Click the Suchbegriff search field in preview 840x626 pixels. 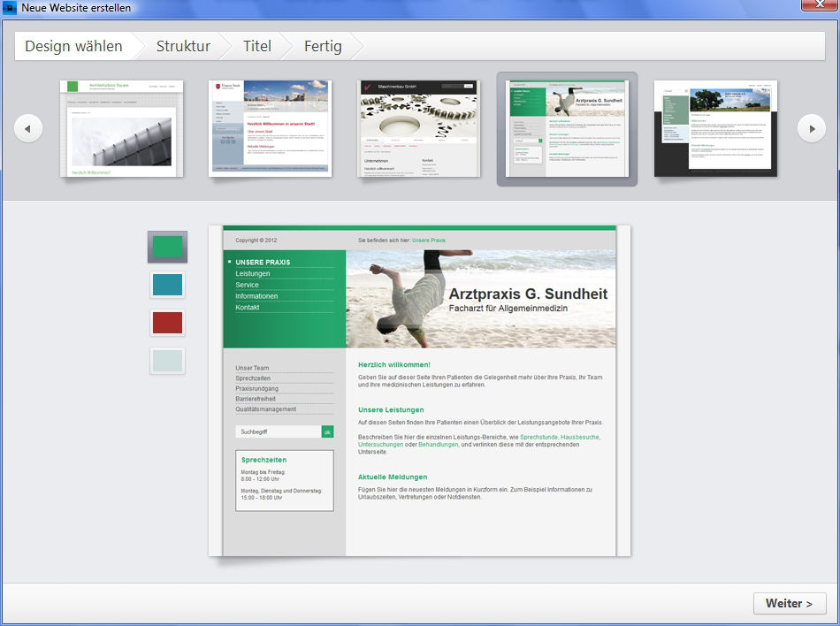point(277,431)
